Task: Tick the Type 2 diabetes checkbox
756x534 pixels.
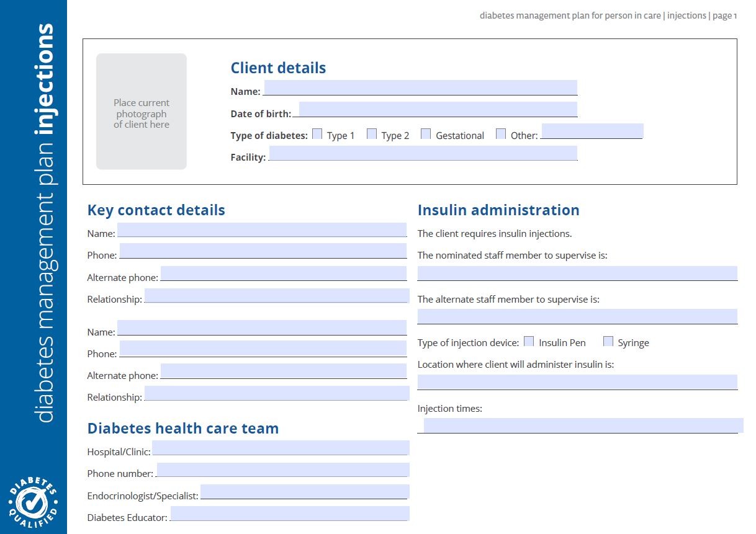Action: tap(372, 134)
